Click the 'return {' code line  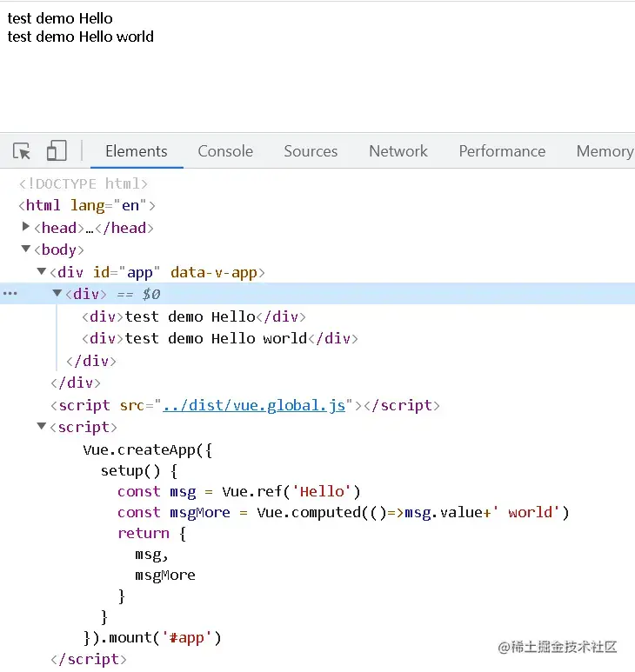[x=152, y=534]
